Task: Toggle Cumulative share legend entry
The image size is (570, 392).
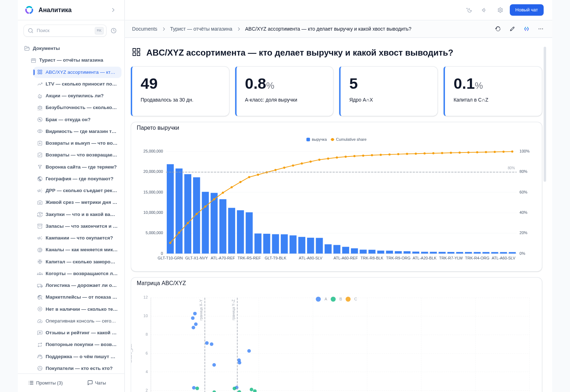Action: (x=348, y=140)
